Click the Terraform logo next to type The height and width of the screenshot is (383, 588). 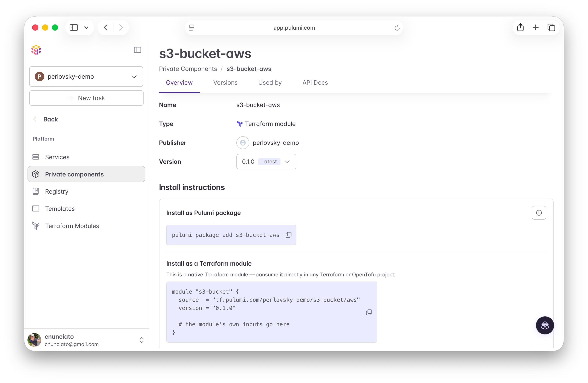[x=239, y=124]
